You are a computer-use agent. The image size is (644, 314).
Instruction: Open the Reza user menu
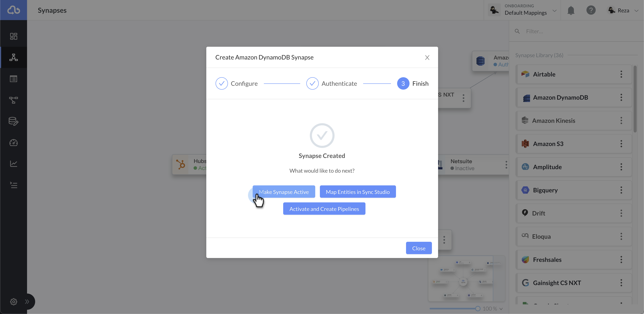pos(623,10)
